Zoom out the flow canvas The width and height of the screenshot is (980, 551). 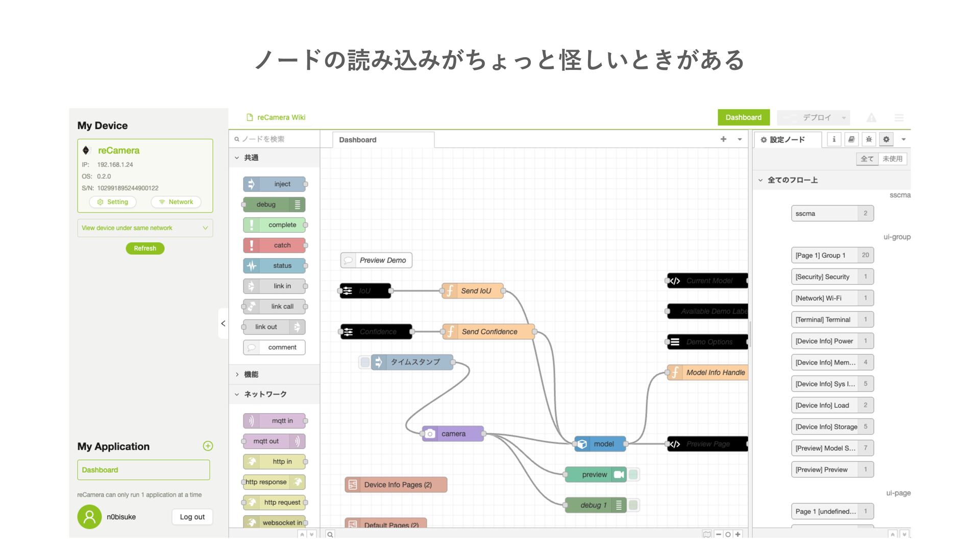[719, 534]
